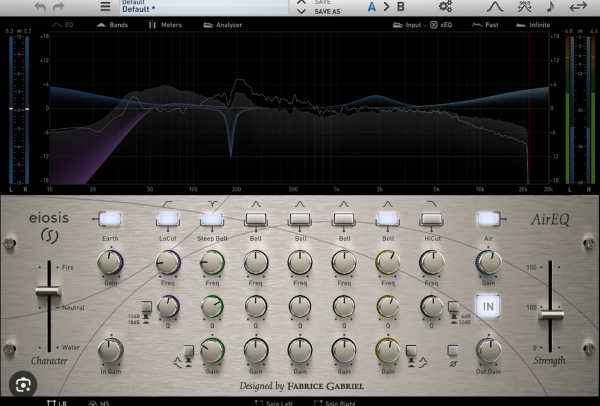Image resolution: width=600 pixels, height=406 pixels.
Task: Click the phase invert symbol button
Action: click(453, 351)
